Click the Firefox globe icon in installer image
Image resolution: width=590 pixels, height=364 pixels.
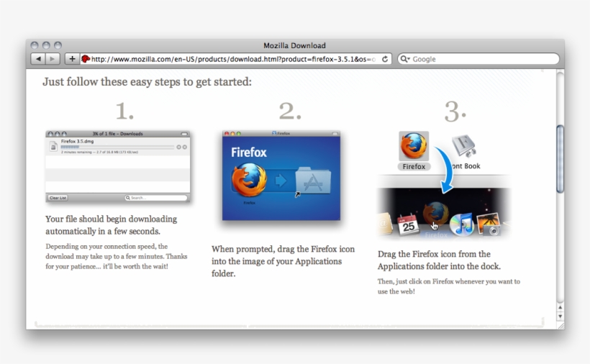coord(249,180)
